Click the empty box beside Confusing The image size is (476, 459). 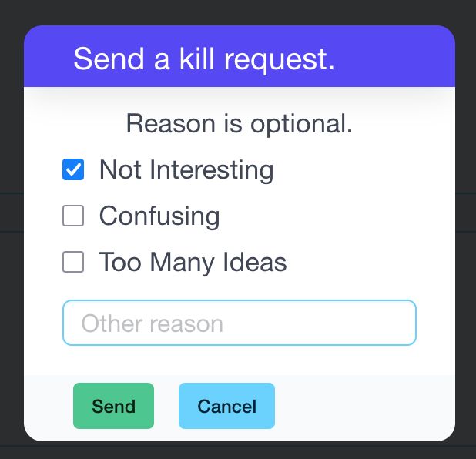pyautogui.click(x=73, y=216)
